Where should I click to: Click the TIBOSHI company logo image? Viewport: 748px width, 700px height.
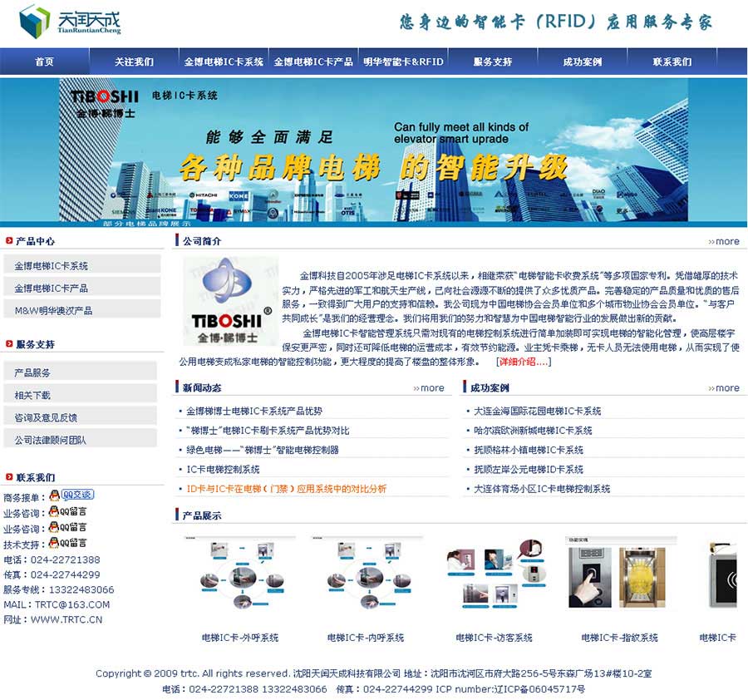click(231, 301)
